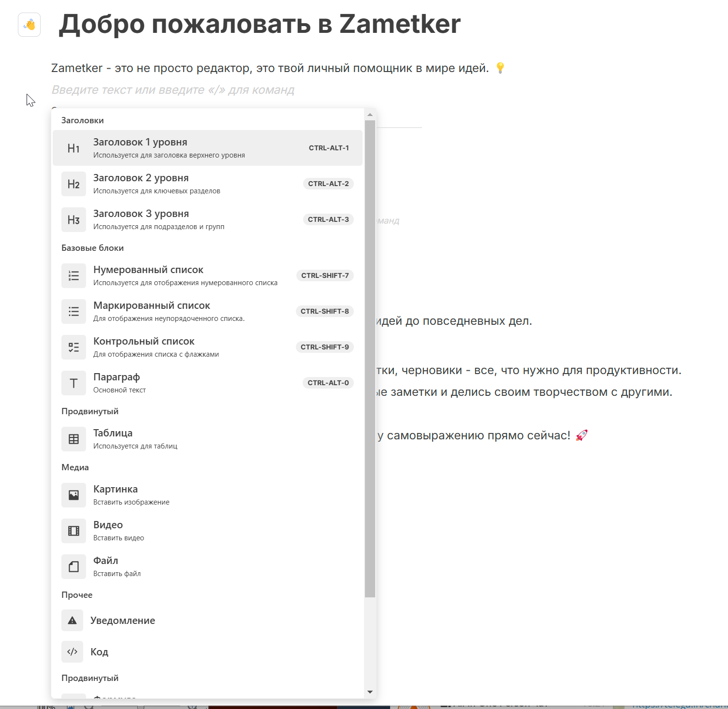Choose 'Заголовок 1 уровня' menu item
The width and height of the screenshot is (728, 709).
coord(207,148)
